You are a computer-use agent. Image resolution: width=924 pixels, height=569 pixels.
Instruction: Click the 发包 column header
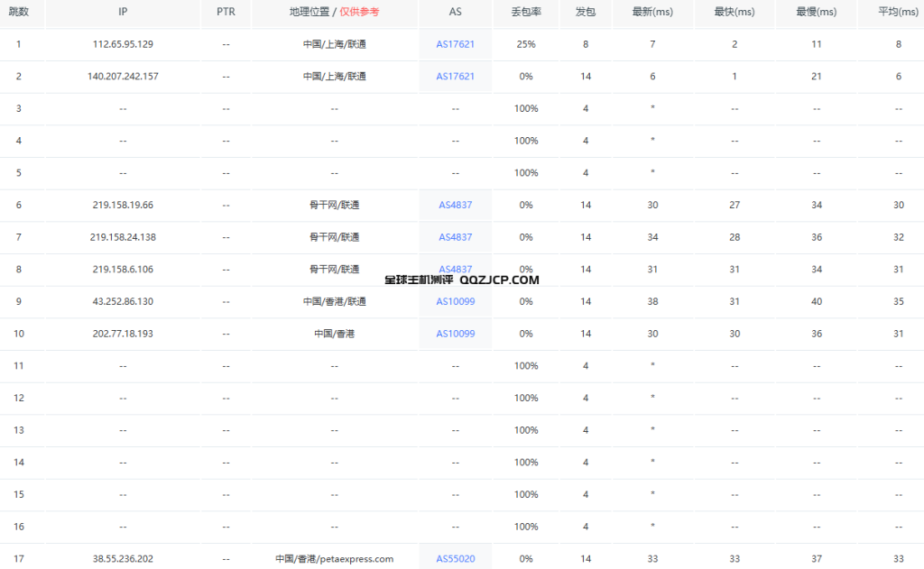(586, 12)
